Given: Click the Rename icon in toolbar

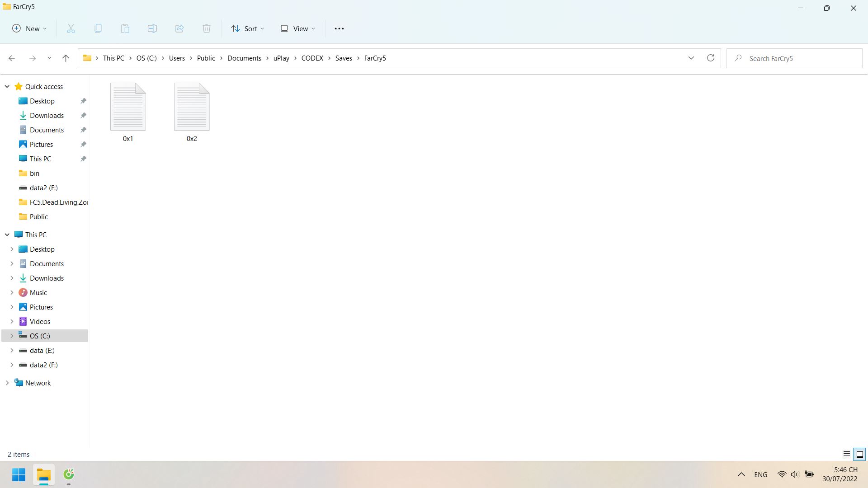Looking at the screenshot, I should (152, 28).
